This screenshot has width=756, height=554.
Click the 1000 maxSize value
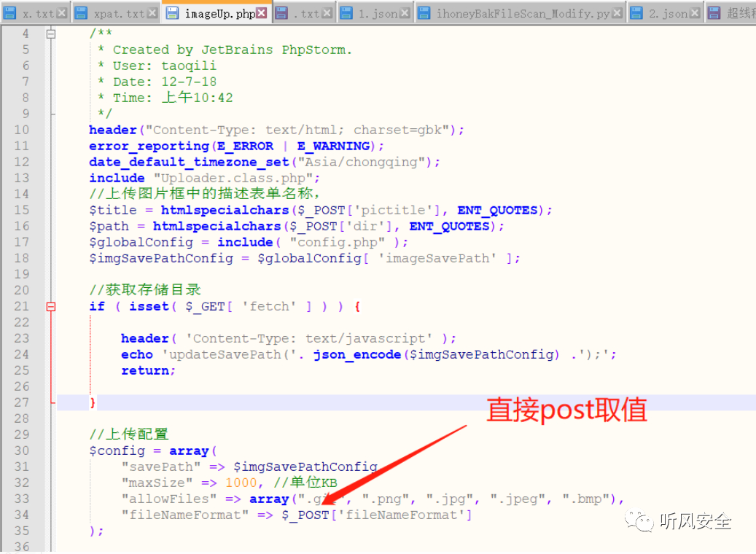[x=241, y=483]
